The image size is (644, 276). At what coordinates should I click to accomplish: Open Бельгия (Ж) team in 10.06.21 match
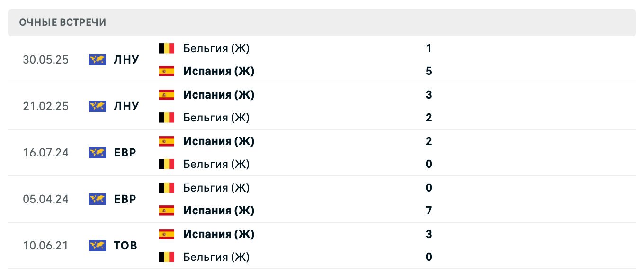point(216,257)
